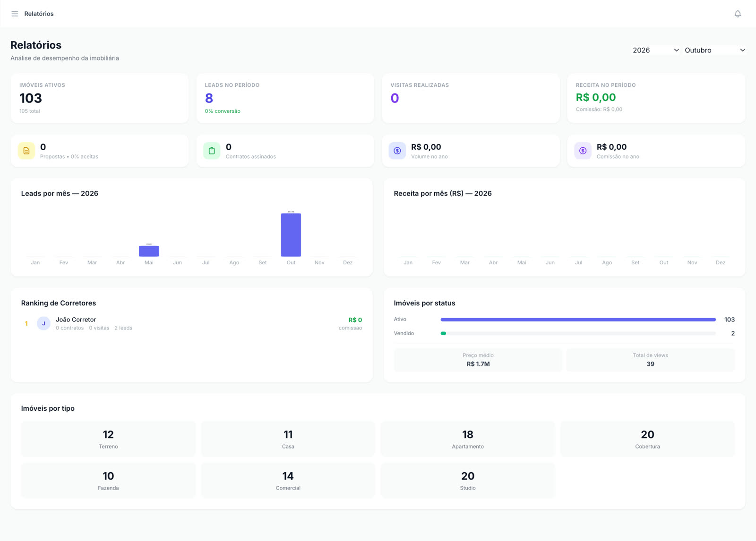Click the green Contratos assinados clipboard icon

click(212, 151)
